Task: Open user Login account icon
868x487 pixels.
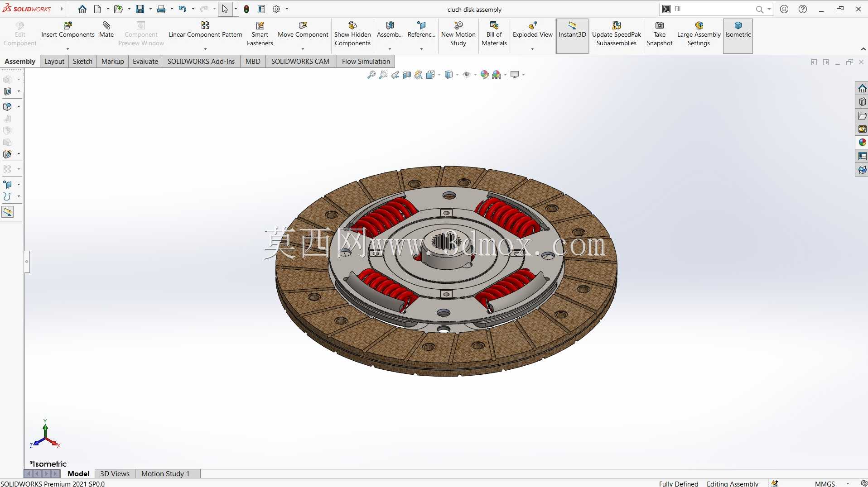Action: (x=784, y=9)
